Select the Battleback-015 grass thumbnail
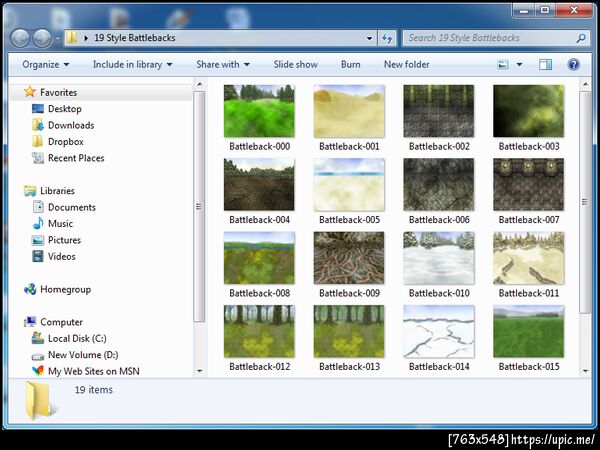The image size is (600, 450). [528, 331]
